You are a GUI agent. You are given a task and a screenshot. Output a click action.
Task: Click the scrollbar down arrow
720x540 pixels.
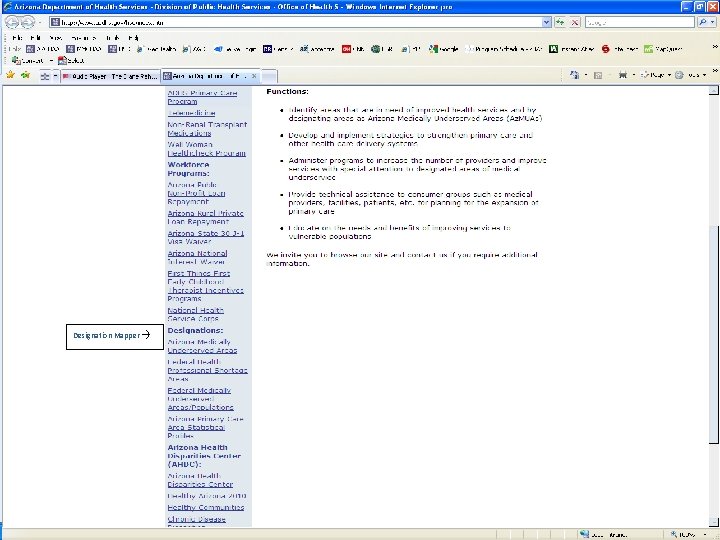click(713, 522)
